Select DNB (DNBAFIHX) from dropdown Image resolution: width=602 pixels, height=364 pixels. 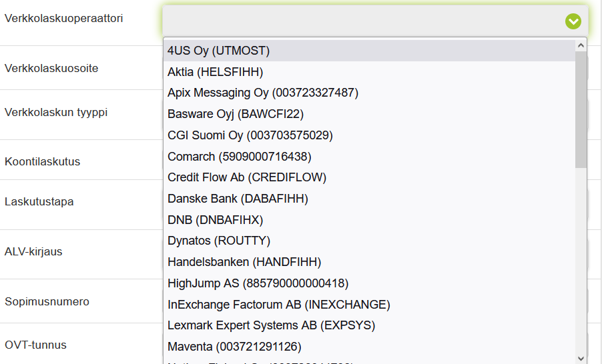215,220
